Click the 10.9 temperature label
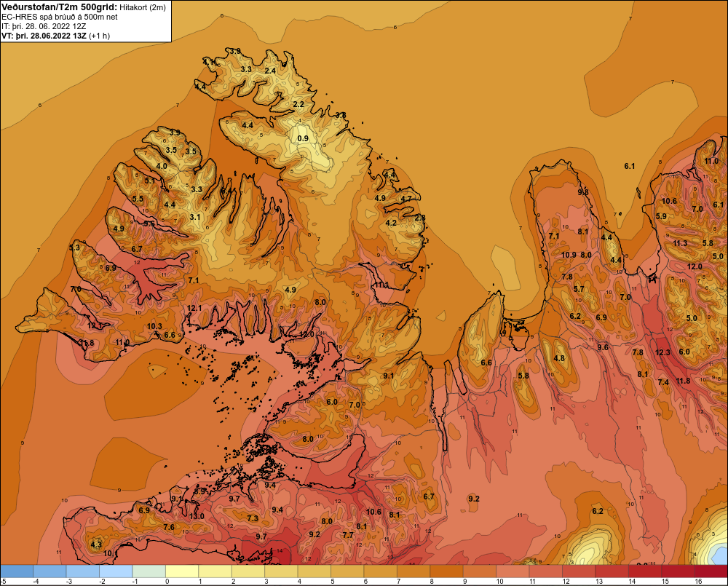This screenshot has width=728, height=586. 569,255
